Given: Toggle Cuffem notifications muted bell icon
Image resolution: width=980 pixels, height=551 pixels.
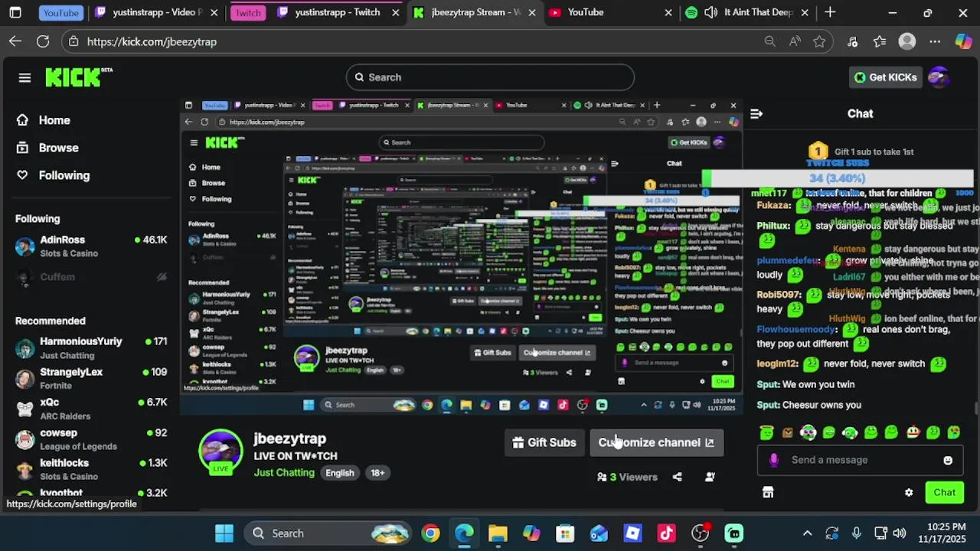Looking at the screenshot, I should tap(162, 277).
